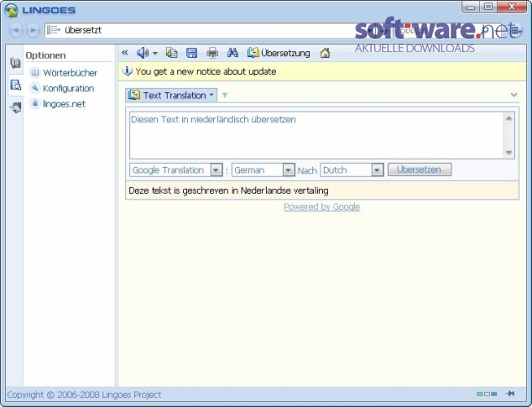
Task: Open the Übersetzung toolbar button
Action: pos(279,53)
